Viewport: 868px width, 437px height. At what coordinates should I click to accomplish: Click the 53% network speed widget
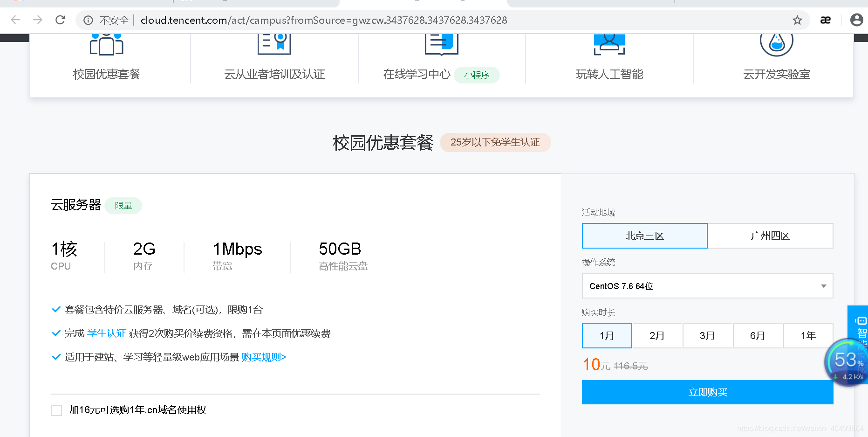coord(847,363)
